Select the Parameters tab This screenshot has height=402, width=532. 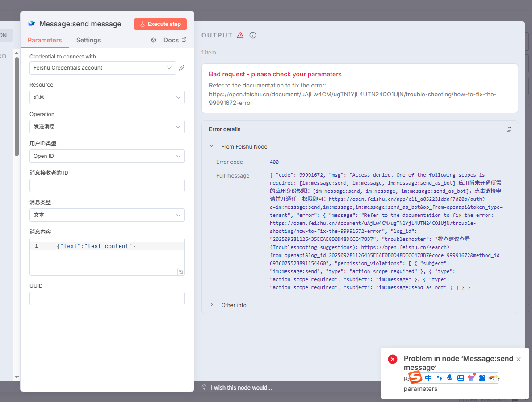pos(45,40)
